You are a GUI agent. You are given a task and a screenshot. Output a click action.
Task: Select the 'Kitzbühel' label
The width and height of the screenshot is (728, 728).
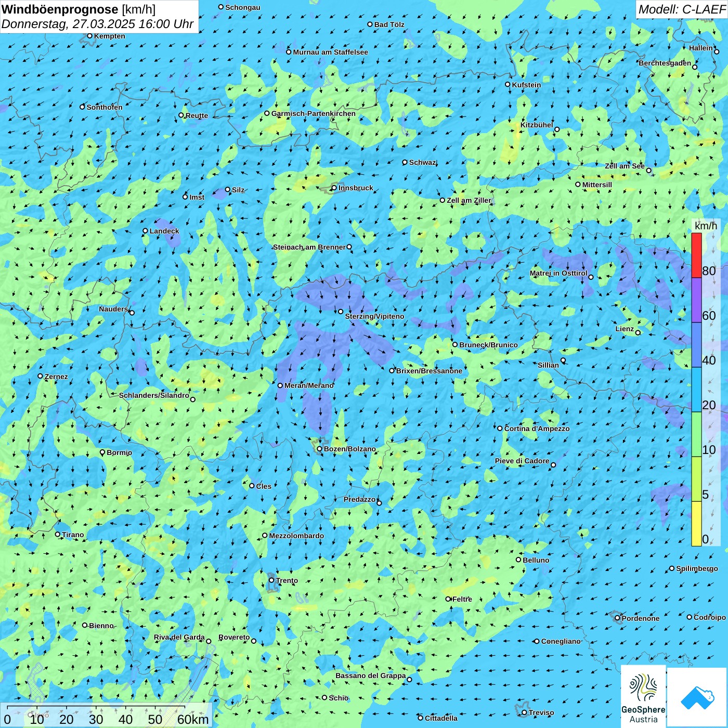(537, 125)
